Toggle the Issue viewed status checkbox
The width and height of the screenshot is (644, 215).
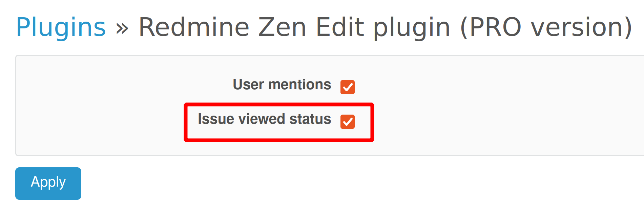pyautogui.click(x=347, y=122)
